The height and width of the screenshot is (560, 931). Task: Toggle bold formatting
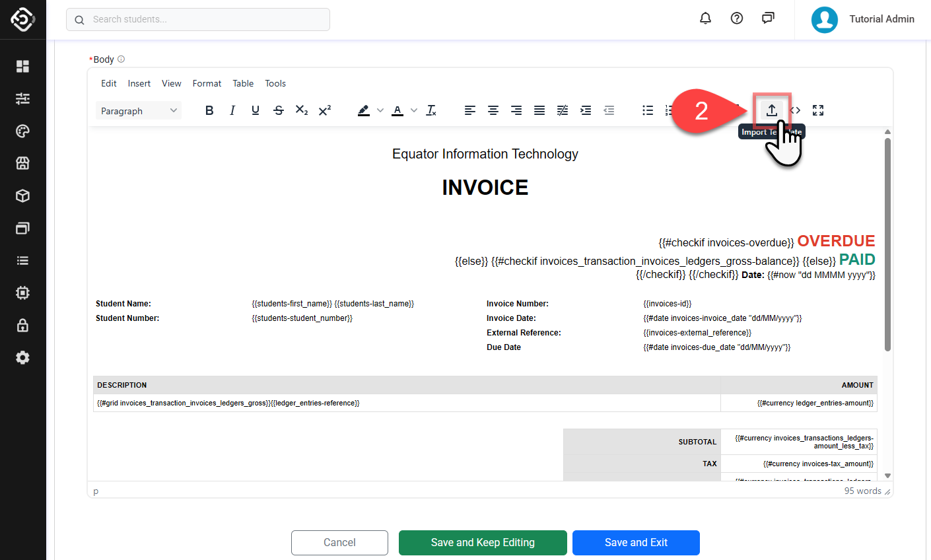[209, 110]
